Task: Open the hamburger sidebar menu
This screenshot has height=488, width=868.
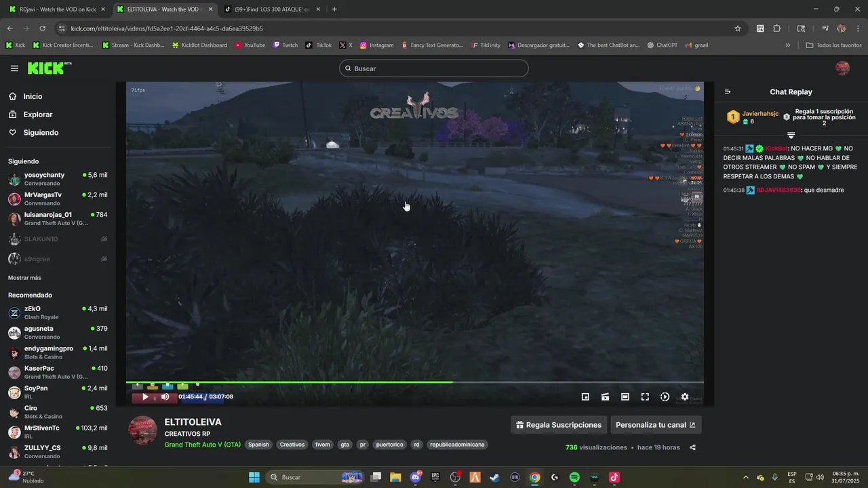Action: coord(14,68)
